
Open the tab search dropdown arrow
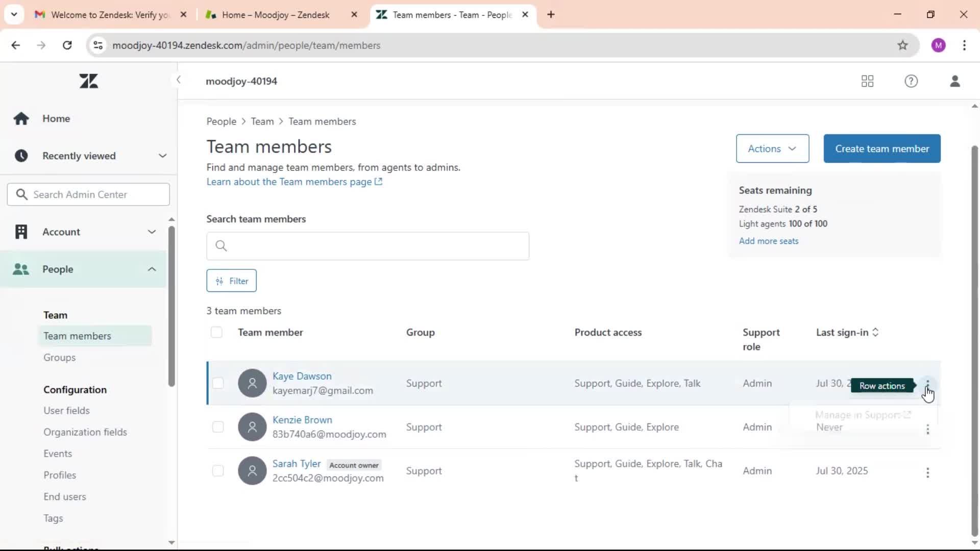pyautogui.click(x=14, y=15)
